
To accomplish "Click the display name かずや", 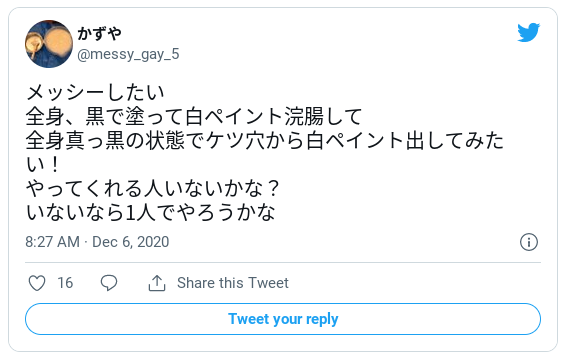I will click(100, 34).
